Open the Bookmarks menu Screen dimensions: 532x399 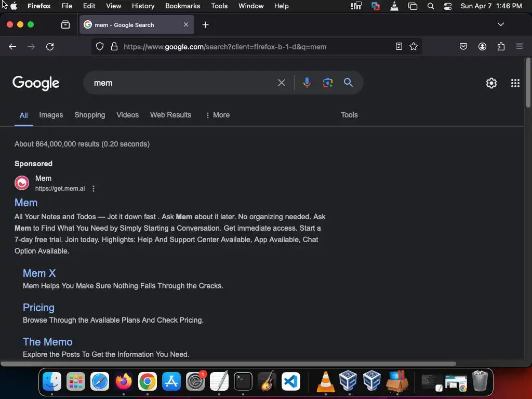point(182,6)
